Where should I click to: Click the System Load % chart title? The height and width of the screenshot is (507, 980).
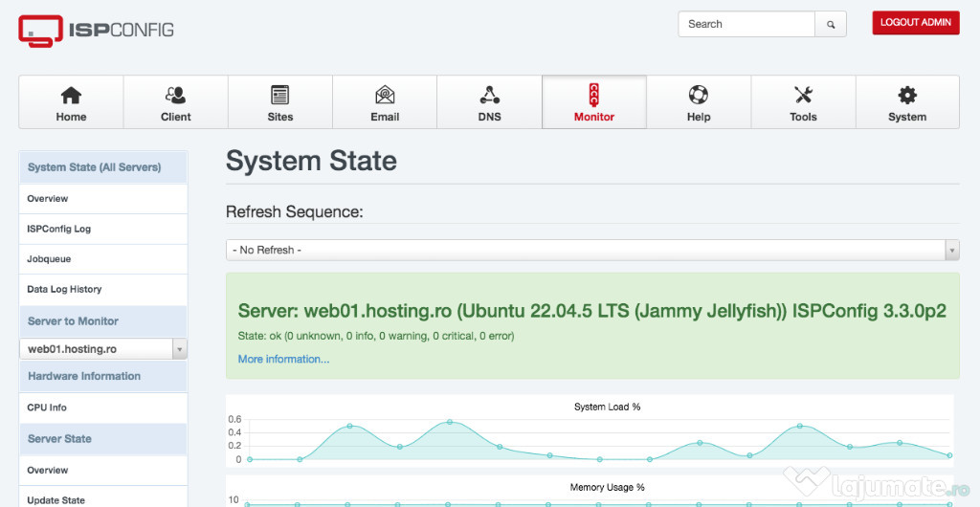[607, 407]
